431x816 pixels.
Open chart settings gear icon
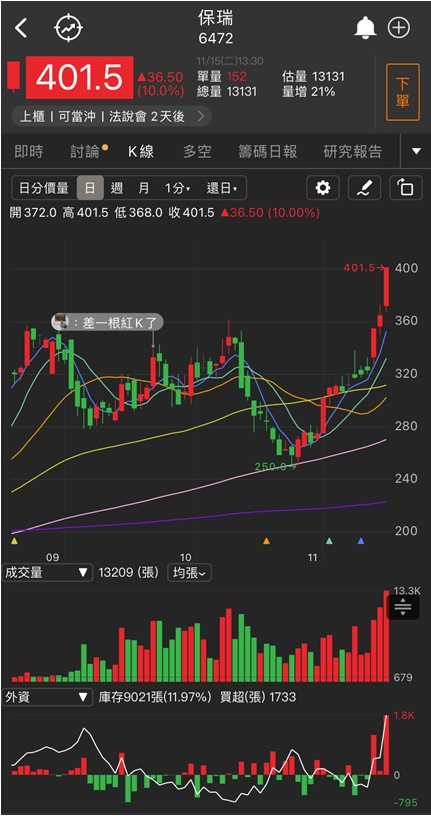[x=323, y=188]
